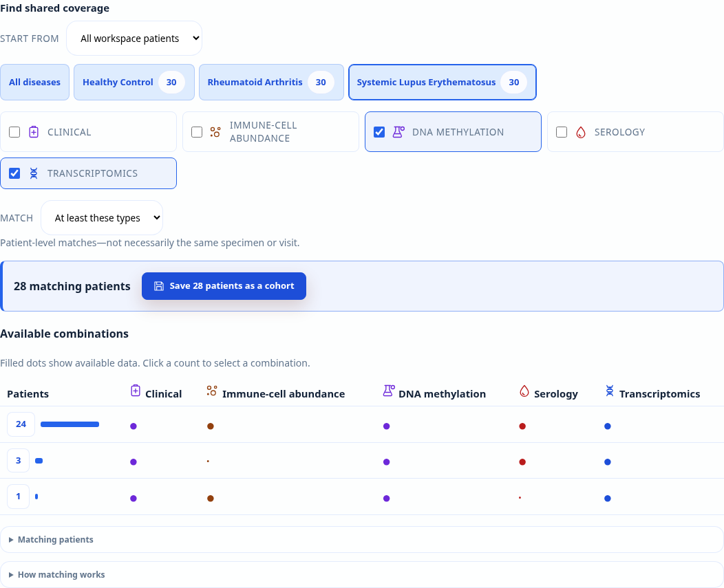Click the '28 matching patients' text
The width and height of the screenshot is (724, 588).
point(72,286)
